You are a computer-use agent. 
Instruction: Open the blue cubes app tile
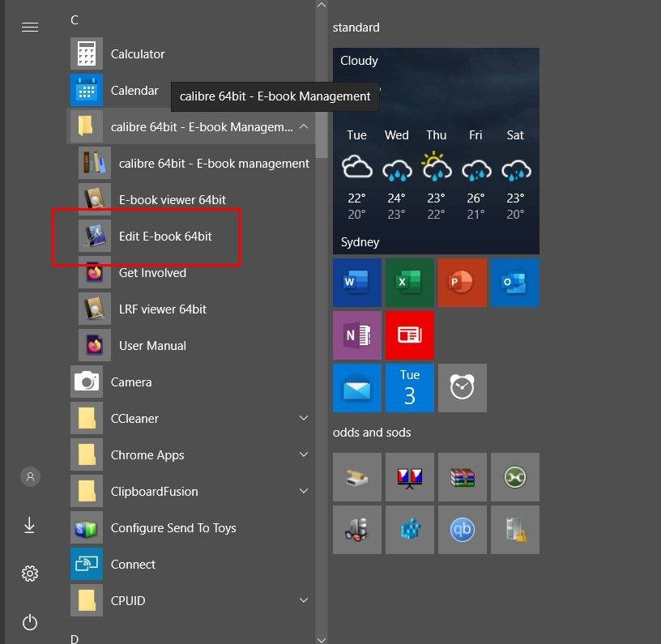410,530
